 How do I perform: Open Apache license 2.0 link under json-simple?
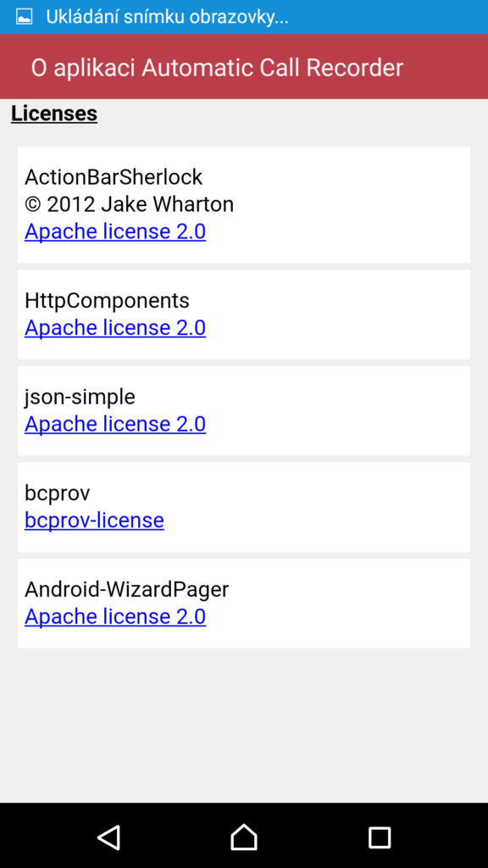115,424
